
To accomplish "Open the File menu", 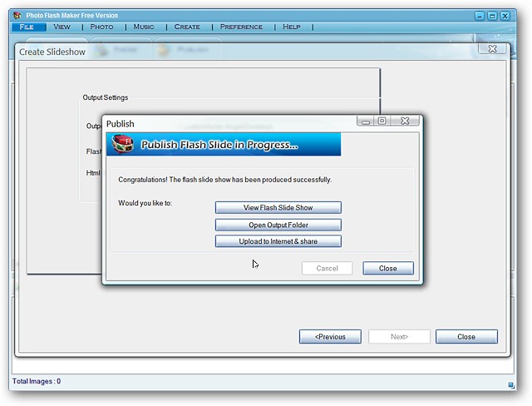I will tap(28, 27).
